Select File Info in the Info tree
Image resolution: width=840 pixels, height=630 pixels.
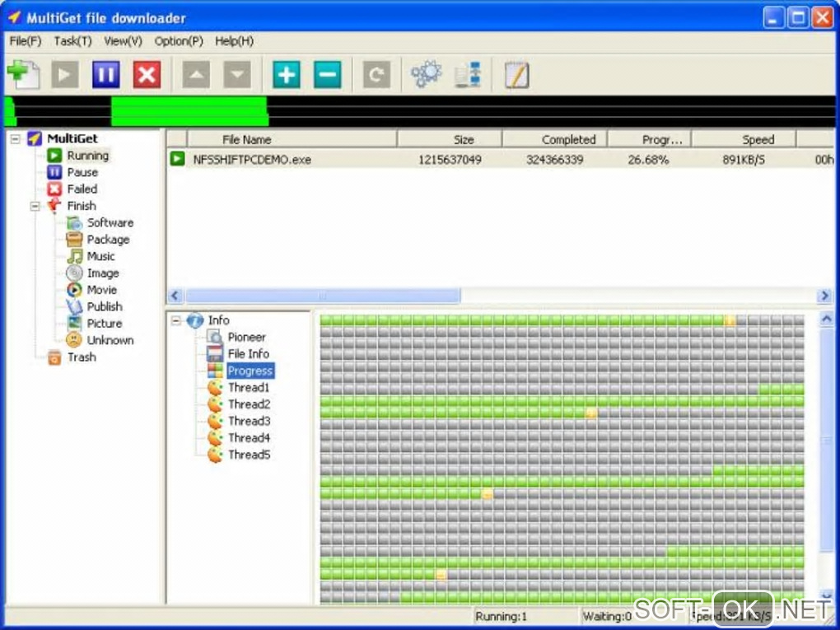(249, 353)
